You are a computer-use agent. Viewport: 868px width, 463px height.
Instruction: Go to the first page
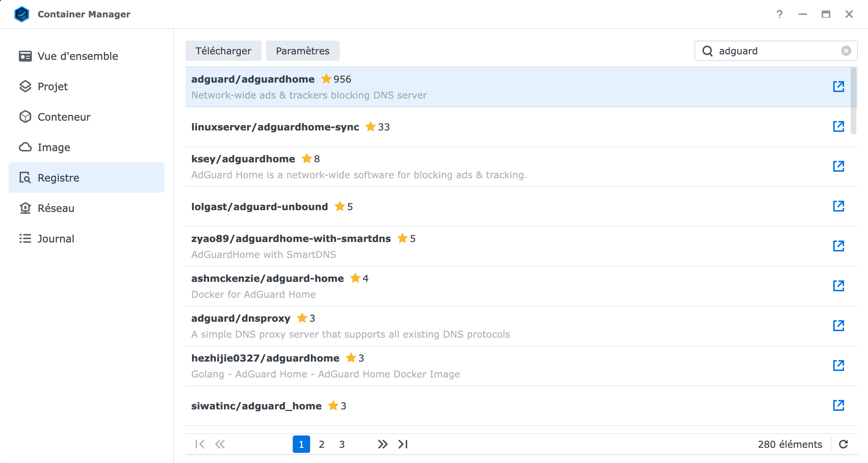[x=200, y=444]
